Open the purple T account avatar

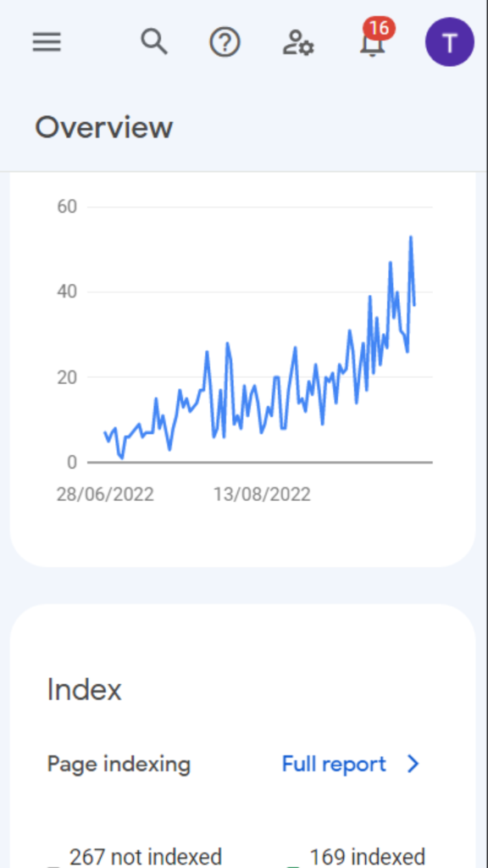click(450, 42)
